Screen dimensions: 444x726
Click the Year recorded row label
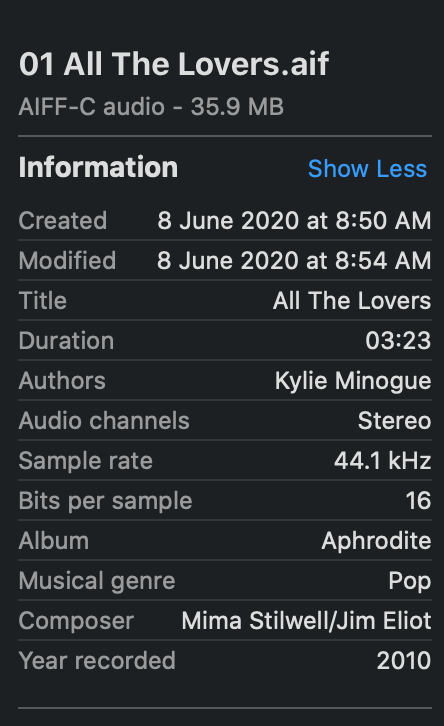(97, 661)
